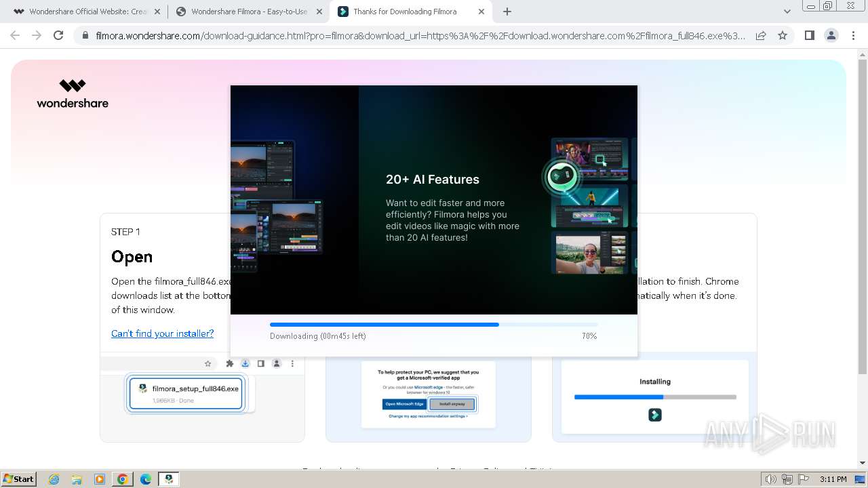Go back to previous page
Screen dimensions: 868x488
(16, 35)
